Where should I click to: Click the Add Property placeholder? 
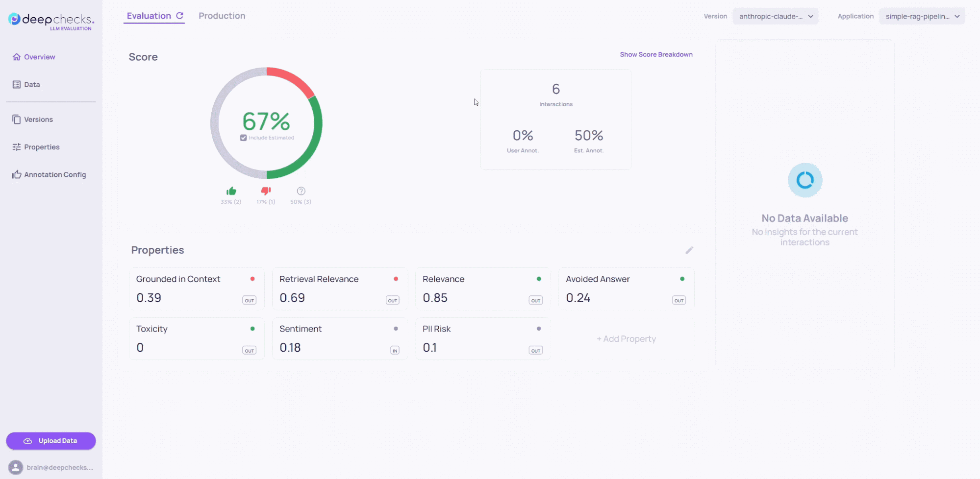click(626, 339)
